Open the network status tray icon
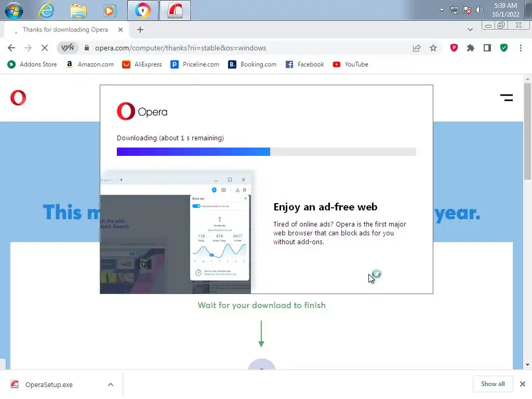 pos(454,10)
